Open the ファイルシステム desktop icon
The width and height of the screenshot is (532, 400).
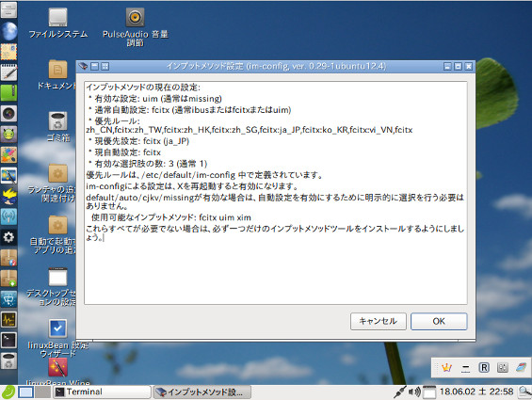tap(58, 24)
